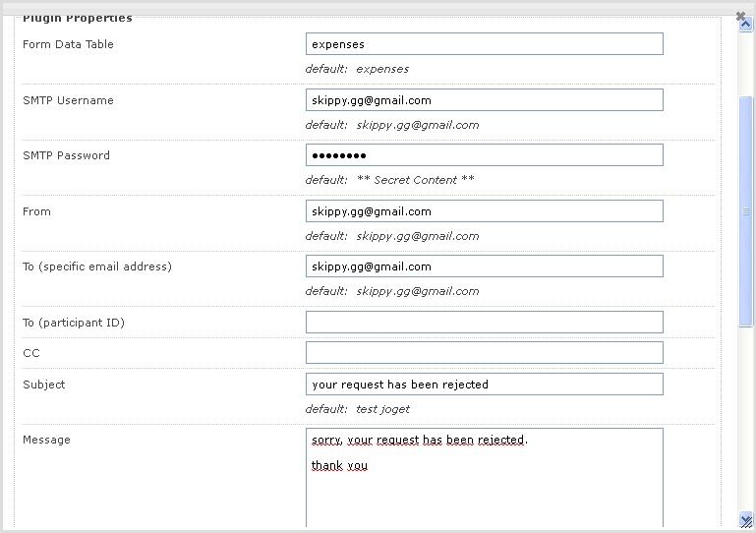Grab the vertical scrollbar thumb
Image resolution: width=756 pixels, height=533 pixels.
tap(746, 211)
